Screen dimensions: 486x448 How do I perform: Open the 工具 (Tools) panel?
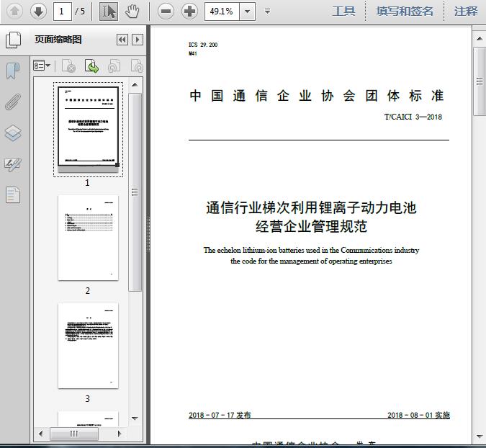click(343, 12)
